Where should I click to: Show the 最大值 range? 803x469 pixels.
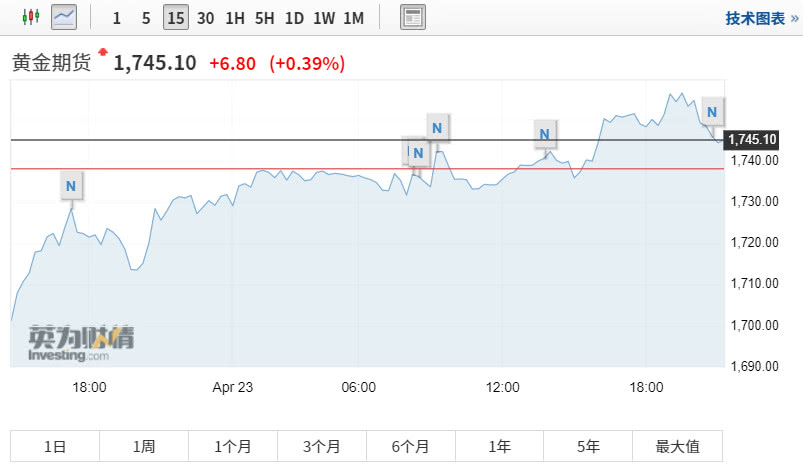click(678, 446)
